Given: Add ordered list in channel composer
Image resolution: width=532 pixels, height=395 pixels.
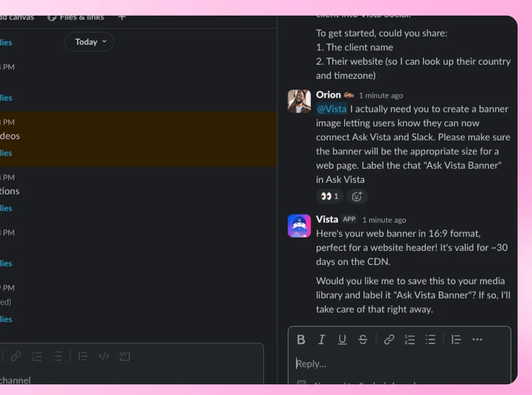Looking at the screenshot, I should [x=37, y=356].
